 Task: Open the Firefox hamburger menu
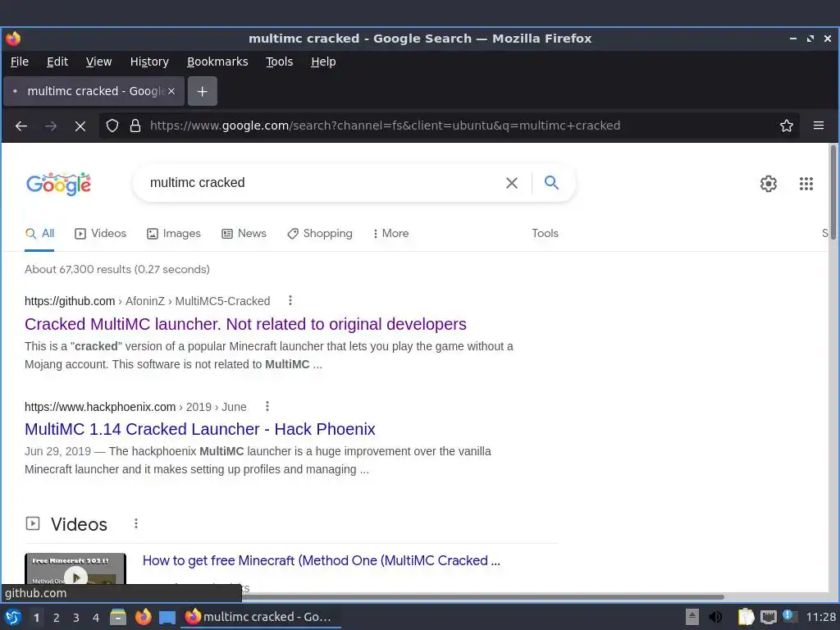(x=819, y=126)
